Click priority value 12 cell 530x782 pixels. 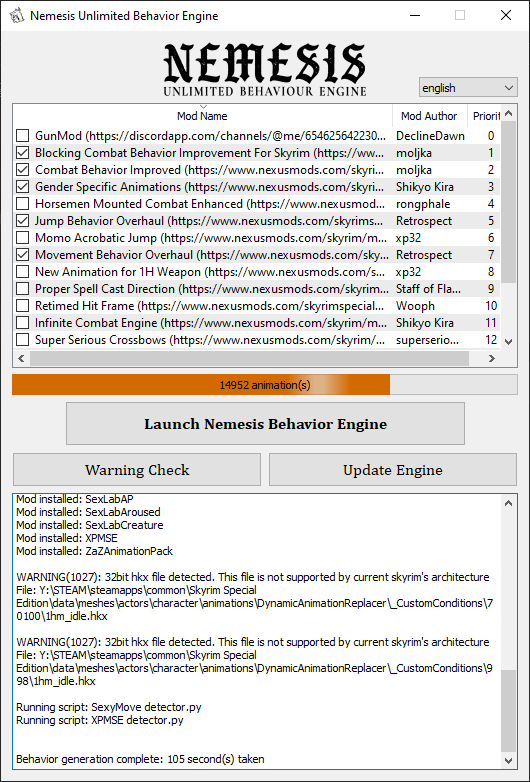(491, 340)
